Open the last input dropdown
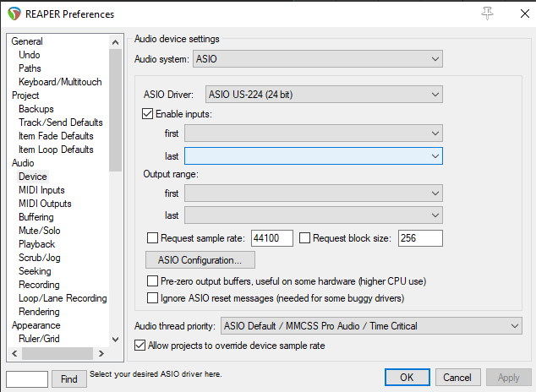Image resolution: width=536 pixels, height=392 pixels. (x=314, y=155)
